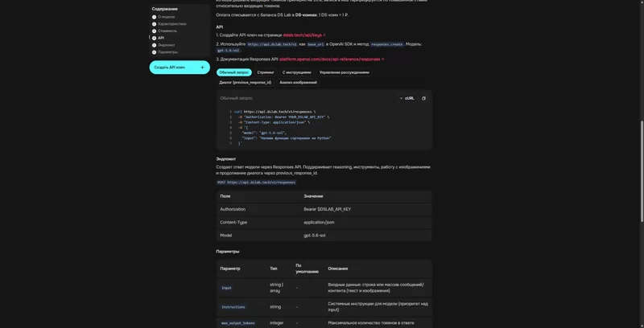Click the base_url inline code
This screenshot has height=328, width=644.
coord(316,44)
